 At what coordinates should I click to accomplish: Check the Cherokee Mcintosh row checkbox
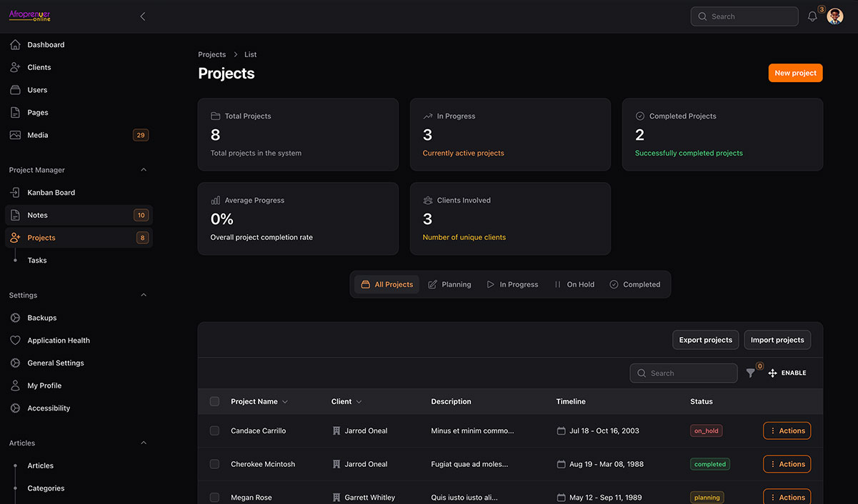coord(214,464)
